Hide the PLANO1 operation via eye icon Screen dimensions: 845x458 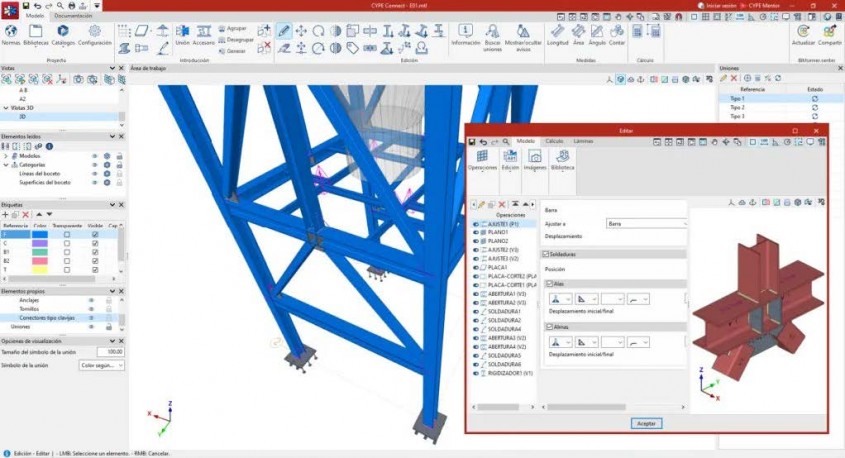click(476, 232)
